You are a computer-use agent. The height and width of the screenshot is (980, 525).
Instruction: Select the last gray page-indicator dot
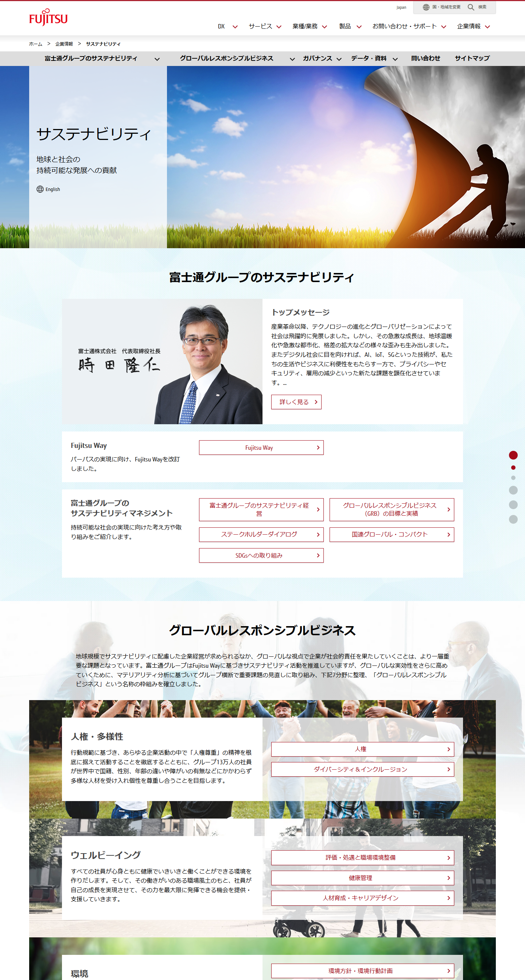coord(513,519)
